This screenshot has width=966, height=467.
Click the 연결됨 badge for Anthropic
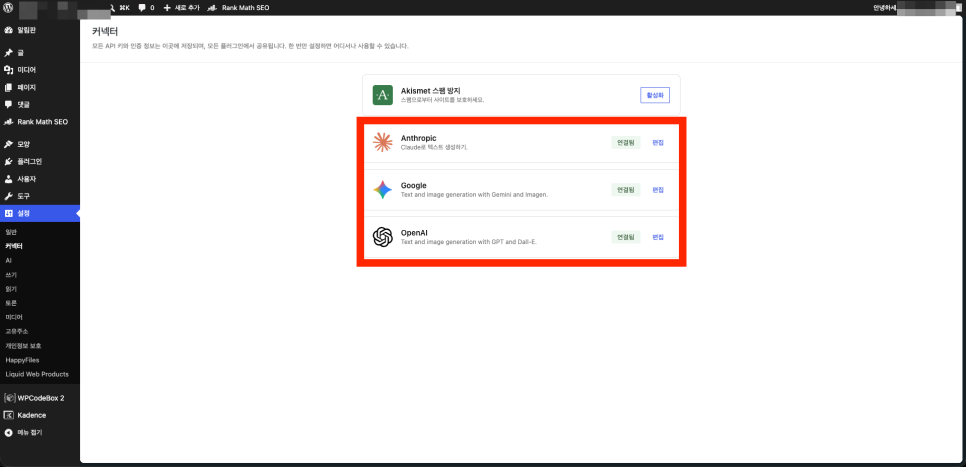click(626, 142)
